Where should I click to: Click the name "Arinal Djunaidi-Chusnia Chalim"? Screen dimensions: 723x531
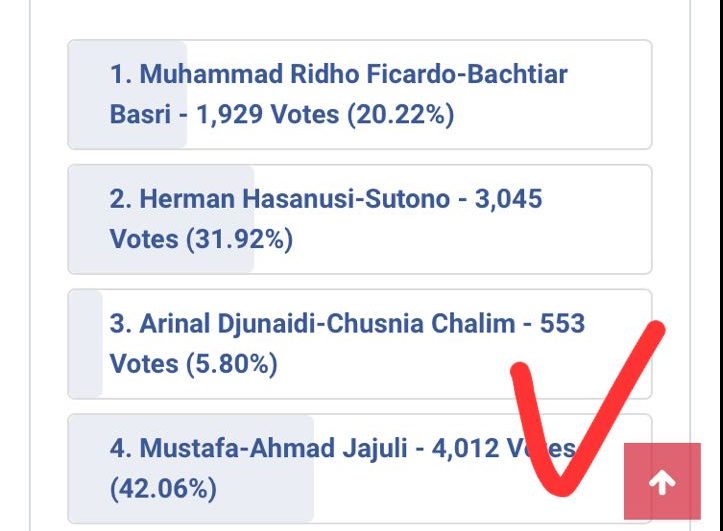coord(330,324)
